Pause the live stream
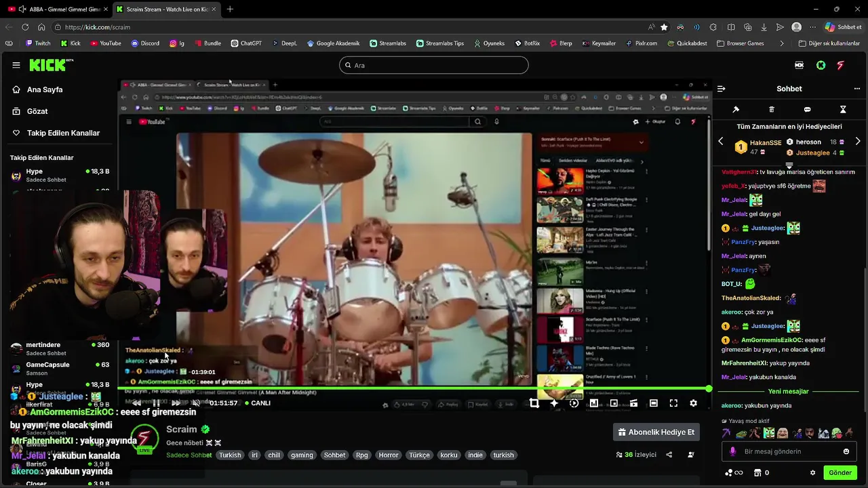This screenshot has width=868, height=488. point(156,403)
